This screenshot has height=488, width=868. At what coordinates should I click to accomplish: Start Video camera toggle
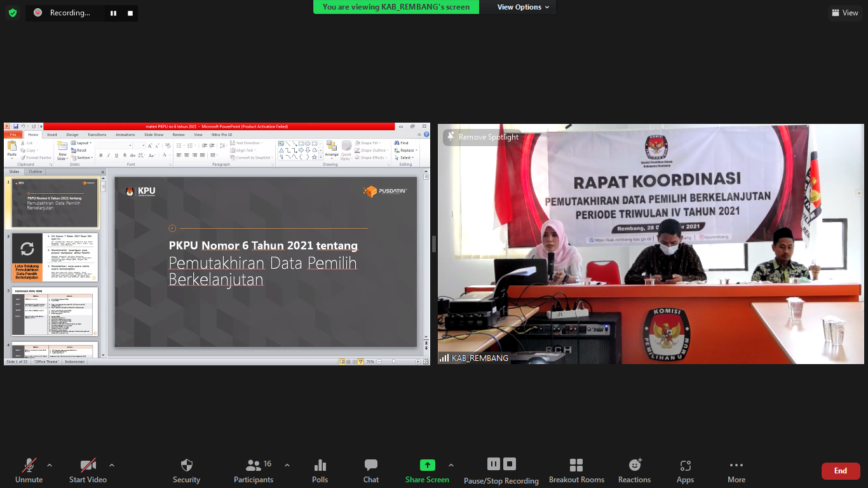coord(88,471)
